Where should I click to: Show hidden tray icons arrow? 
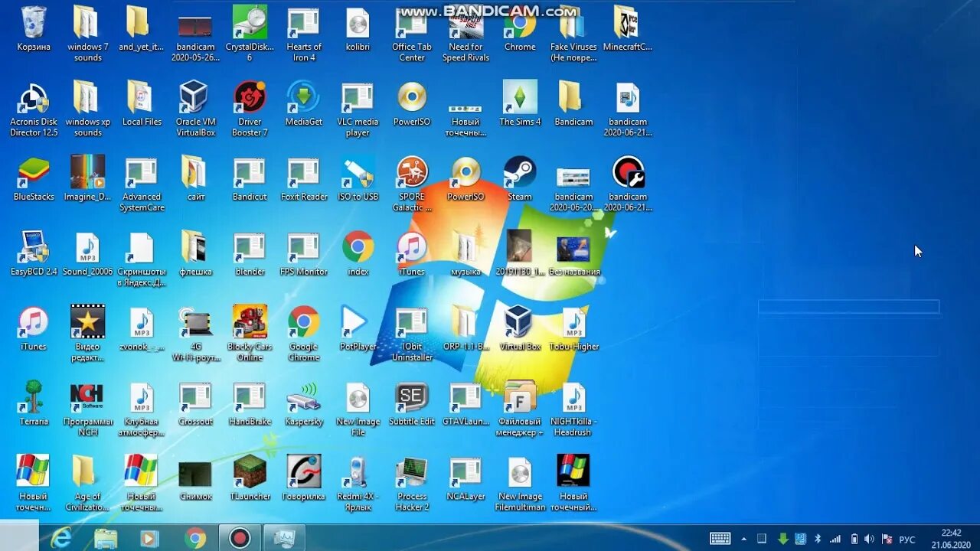744,539
